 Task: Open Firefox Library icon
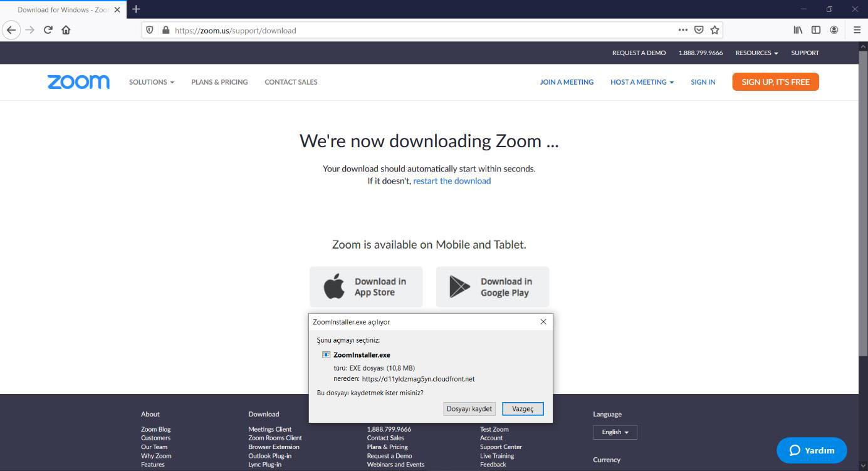798,30
